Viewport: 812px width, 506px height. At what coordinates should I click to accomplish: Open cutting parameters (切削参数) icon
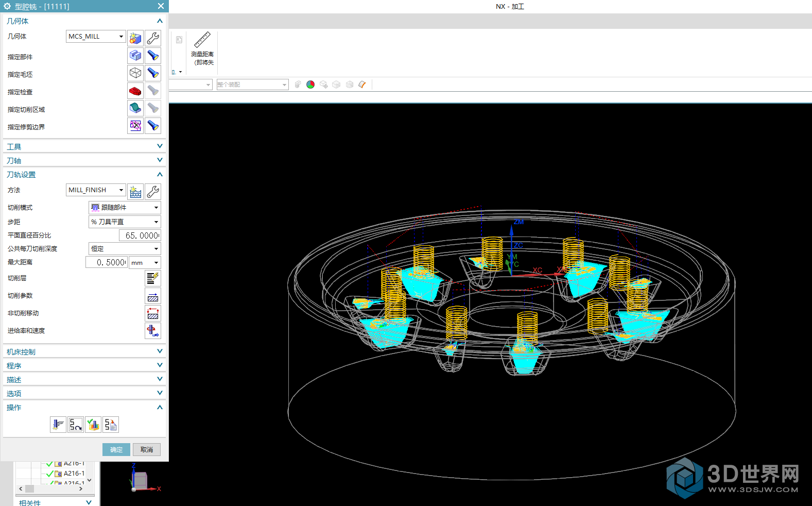[153, 296]
